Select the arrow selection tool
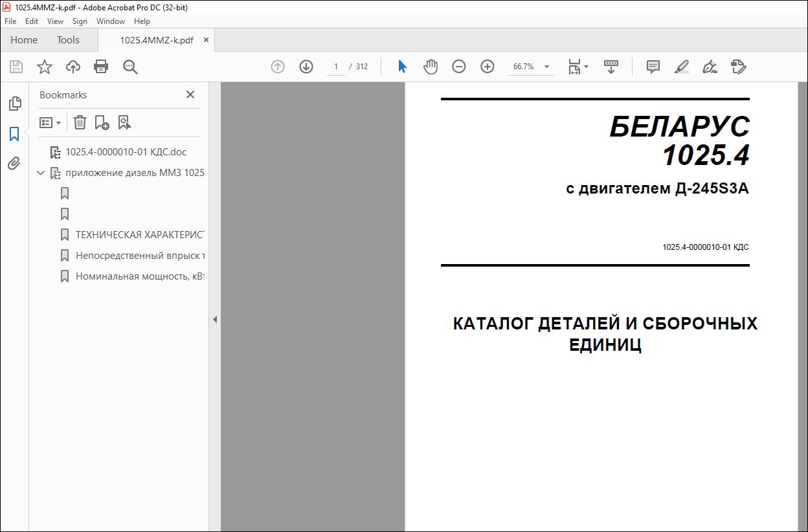 click(402, 67)
